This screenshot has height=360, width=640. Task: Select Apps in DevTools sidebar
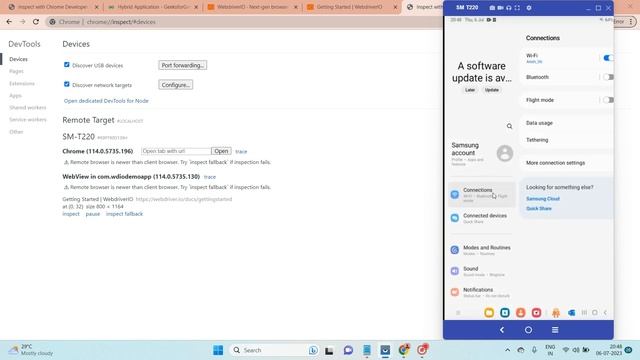pyautogui.click(x=15, y=96)
